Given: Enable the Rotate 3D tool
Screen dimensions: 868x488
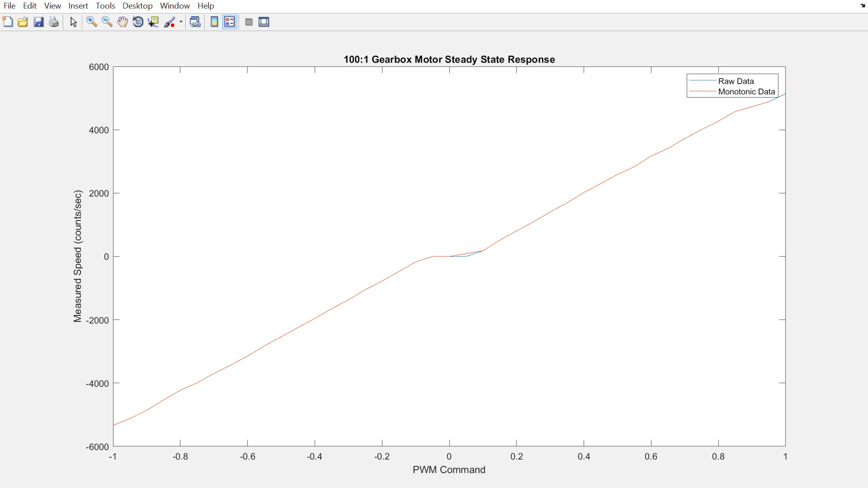Looking at the screenshot, I should (138, 22).
